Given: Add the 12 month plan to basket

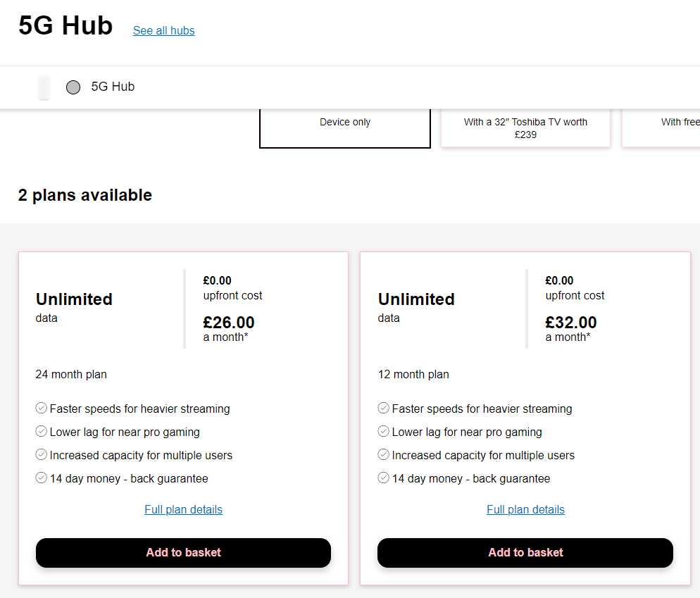Looking at the screenshot, I should tap(525, 553).
